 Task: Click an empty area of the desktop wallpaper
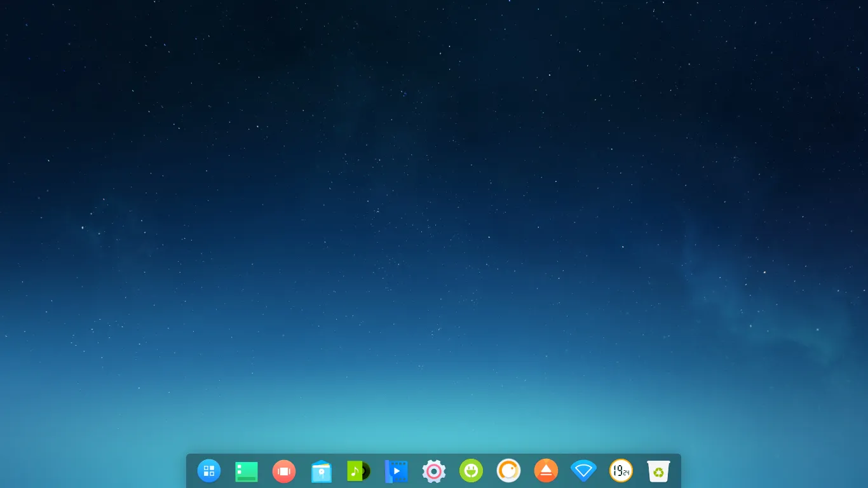pyautogui.click(x=434, y=222)
